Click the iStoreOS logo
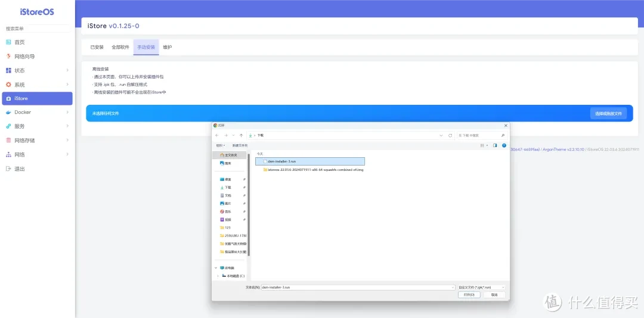Screen dimensions: 644x318 pos(38,12)
